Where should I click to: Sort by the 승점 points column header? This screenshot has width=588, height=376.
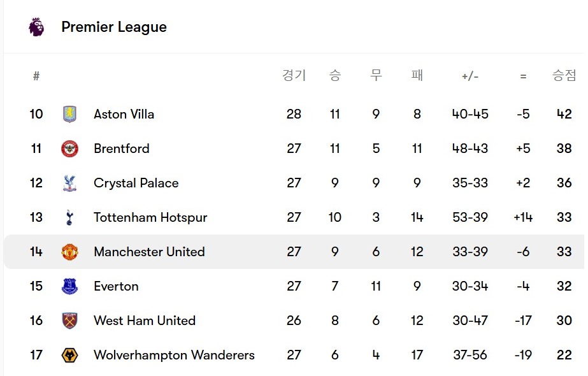(x=564, y=76)
